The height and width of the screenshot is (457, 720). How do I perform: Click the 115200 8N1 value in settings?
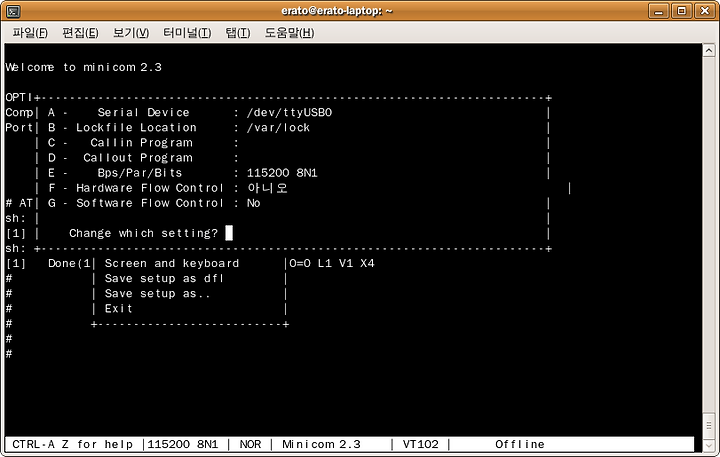tap(282, 173)
